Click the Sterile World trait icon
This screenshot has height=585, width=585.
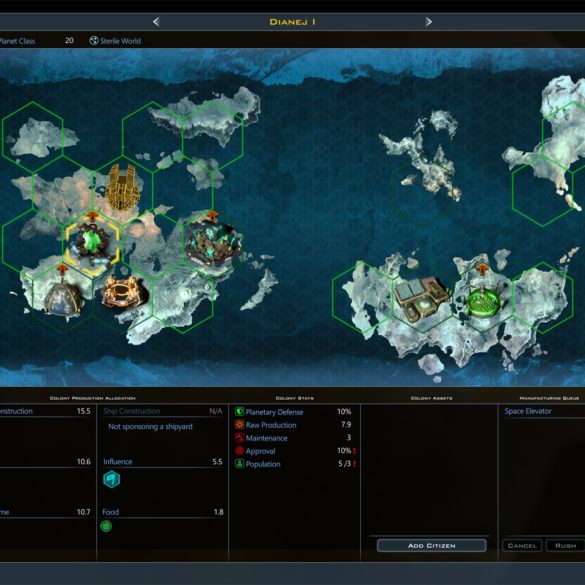pyautogui.click(x=94, y=41)
